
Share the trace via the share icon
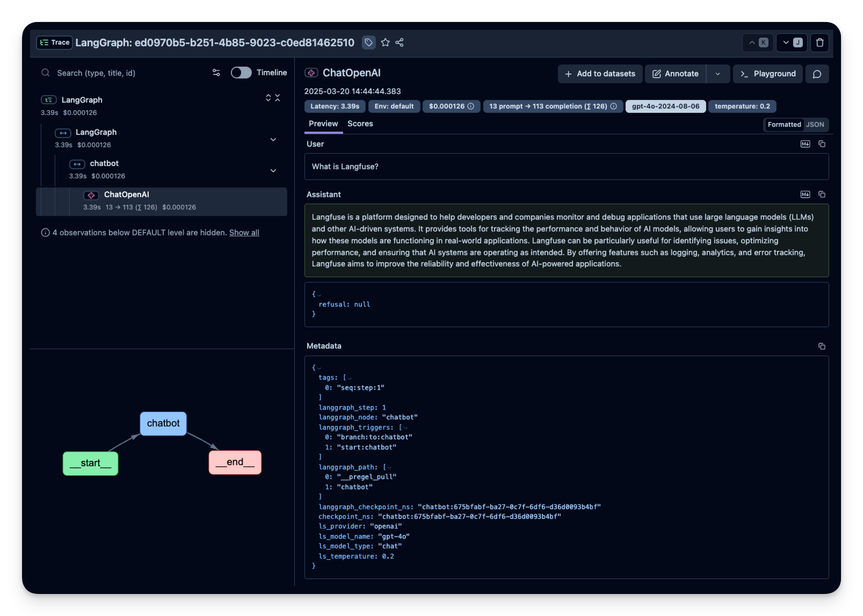(400, 42)
